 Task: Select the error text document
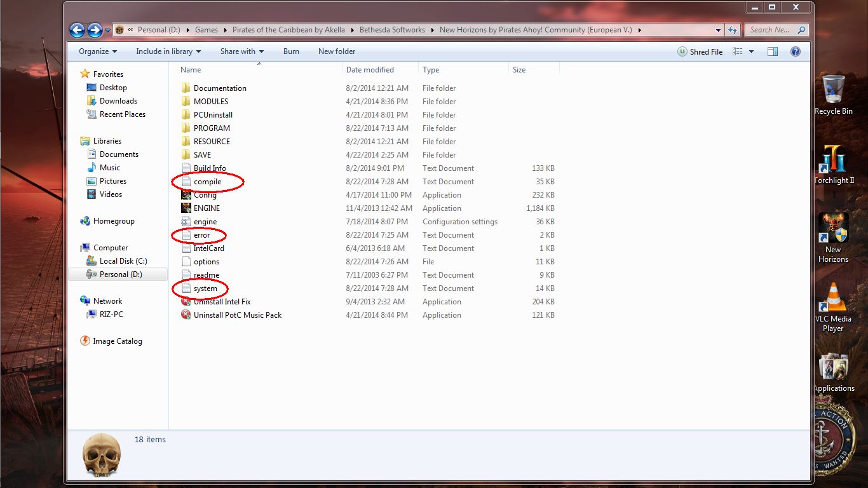(201, 234)
